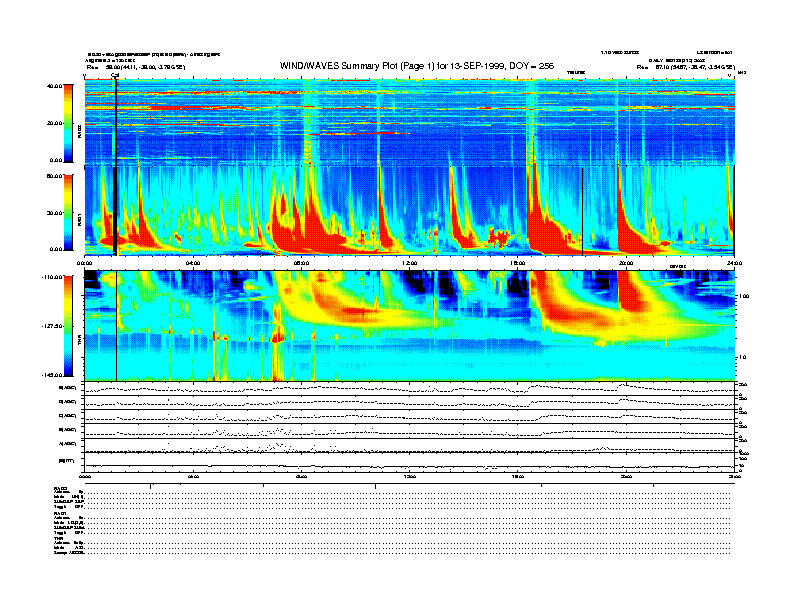The image size is (792, 612).
Task: Select the -145.00 label on TNR color scale
Action: click(x=52, y=375)
